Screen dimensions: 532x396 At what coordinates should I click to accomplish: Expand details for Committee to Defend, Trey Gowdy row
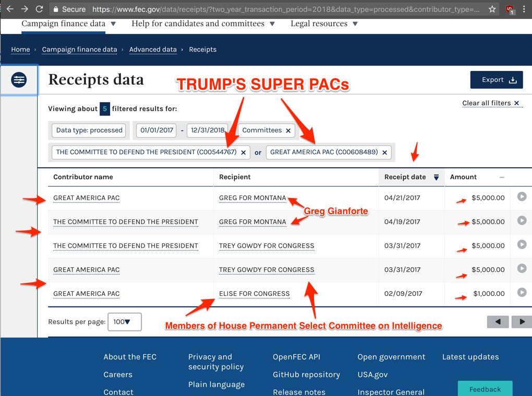click(x=522, y=244)
